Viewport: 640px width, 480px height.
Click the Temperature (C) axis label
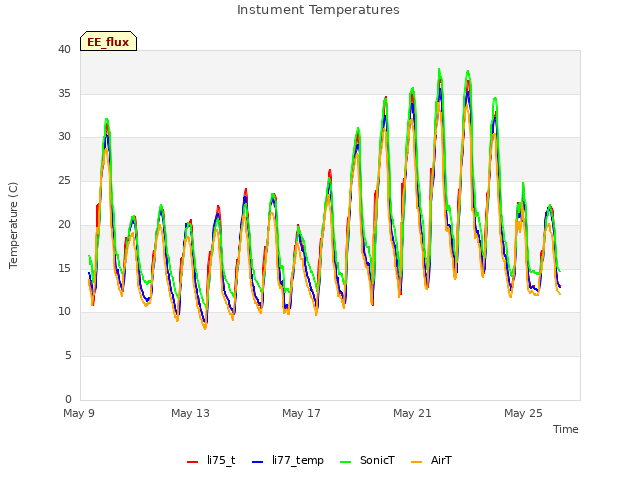(13, 225)
